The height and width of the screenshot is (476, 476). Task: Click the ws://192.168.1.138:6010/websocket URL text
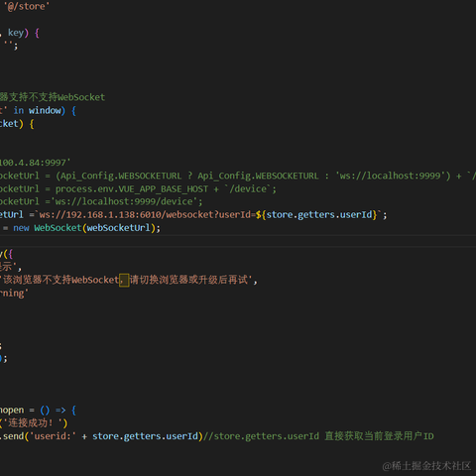point(127,214)
